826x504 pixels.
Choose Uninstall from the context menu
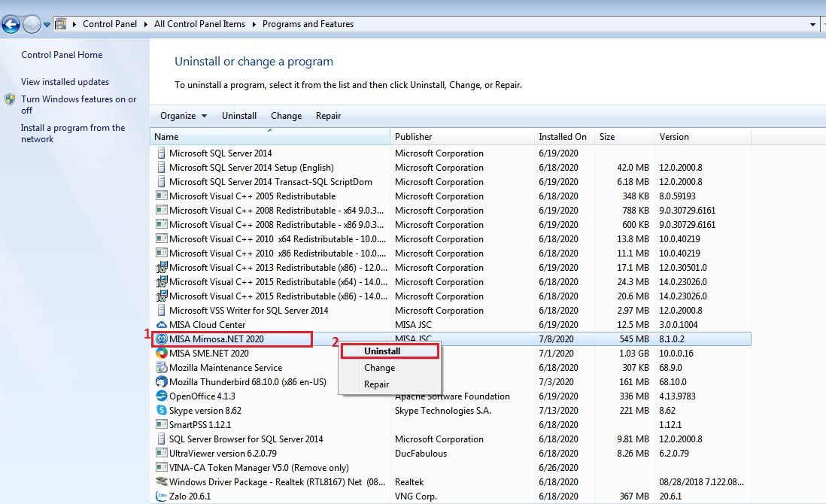tap(389, 351)
